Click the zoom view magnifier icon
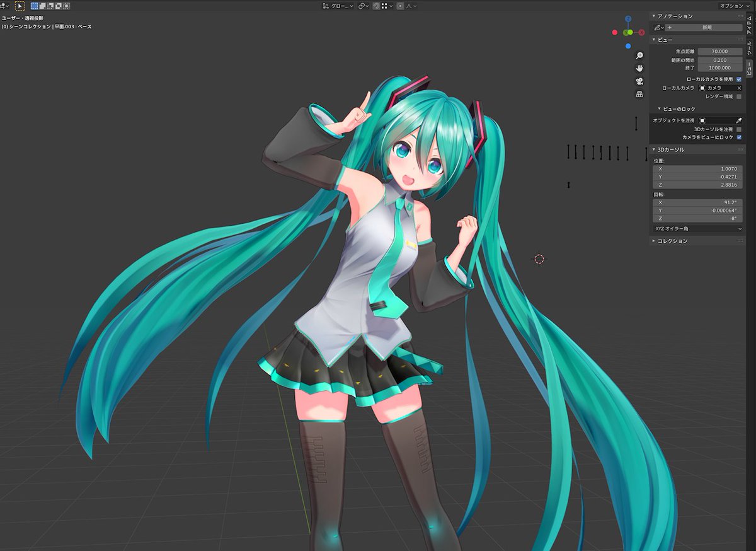This screenshot has height=551, width=756. coord(639,55)
